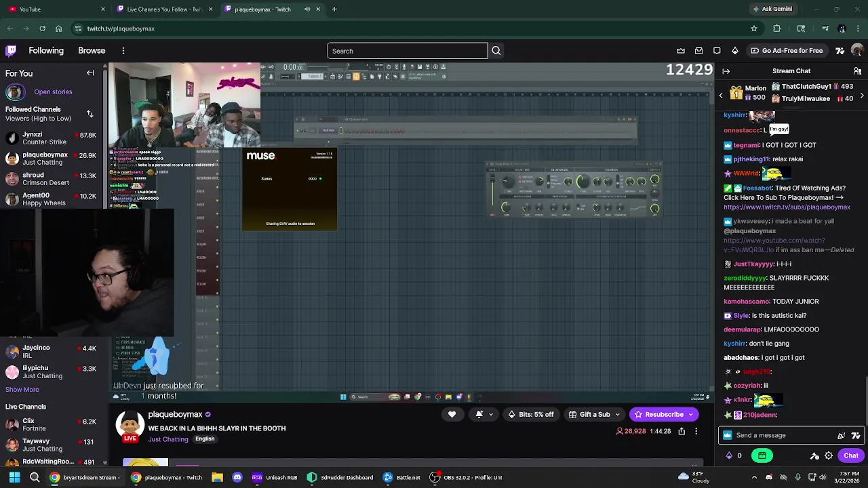Click the Windows Start button
868x488 pixels.
(x=14, y=477)
